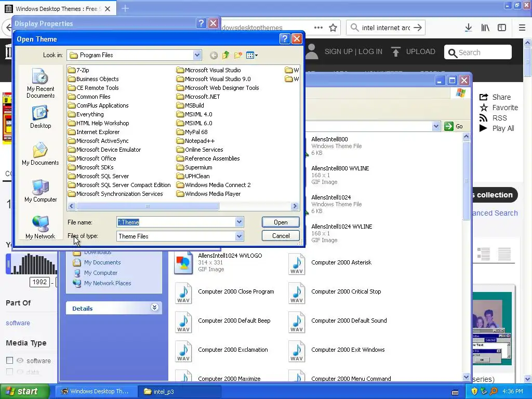Image resolution: width=532 pixels, height=399 pixels.
Task: Select the Microsoft Office folder
Action: (x=92, y=158)
